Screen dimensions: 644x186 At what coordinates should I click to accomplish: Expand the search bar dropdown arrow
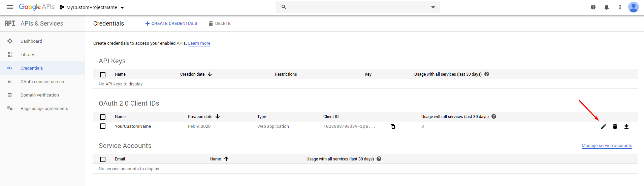433,7
